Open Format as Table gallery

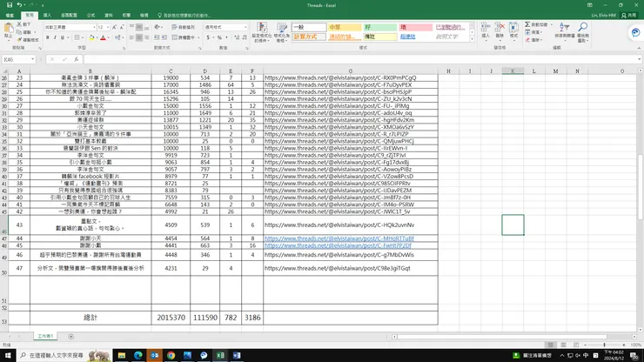click(x=281, y=32)
